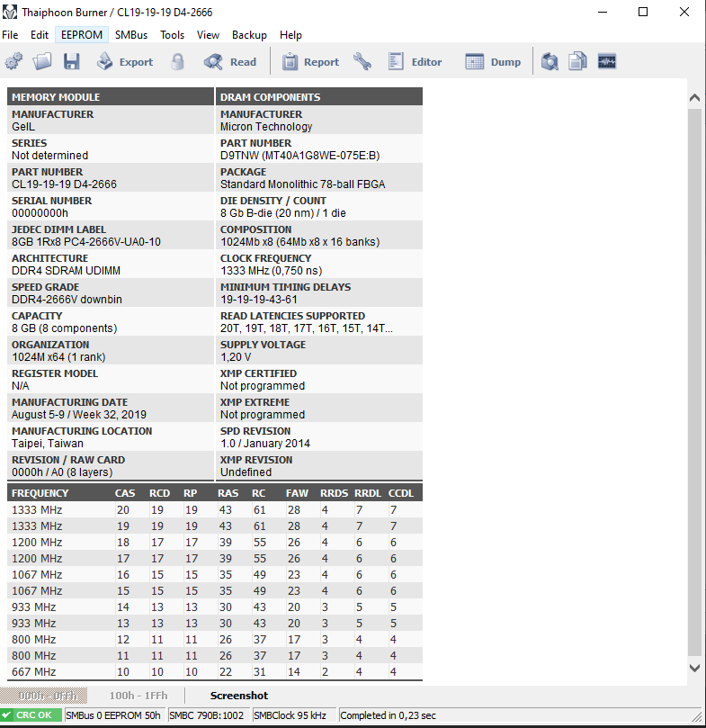The image size is (706, 728).
Task: Click the GeIL manufacturer value
Action: click(x=23, y=127)
